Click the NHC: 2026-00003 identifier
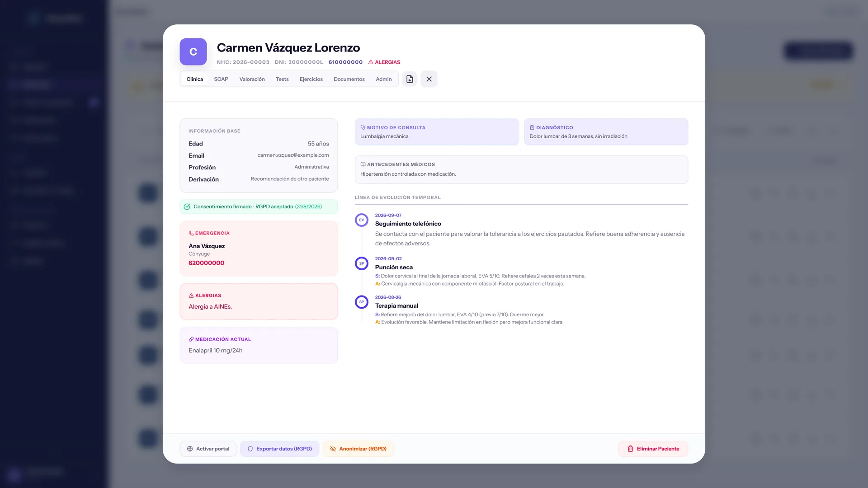868x488 pixels. click(x=243, y=62)
